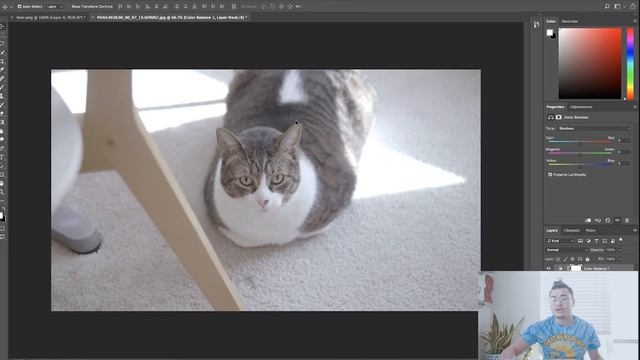Select the Color Balance 1 layer name
The width and height of the screenshot is (640, 360).
596,269
